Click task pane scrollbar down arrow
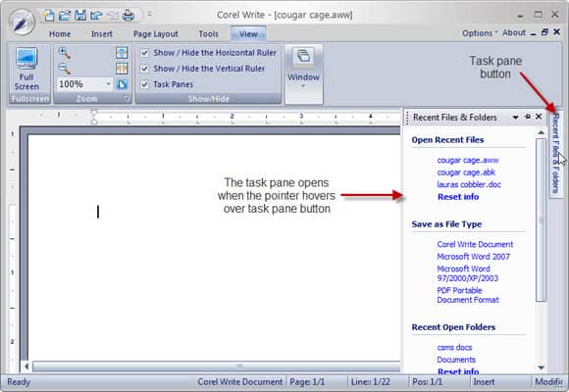Screen dimensions: 569x392 pyautogui.click(x=541, y=367)
